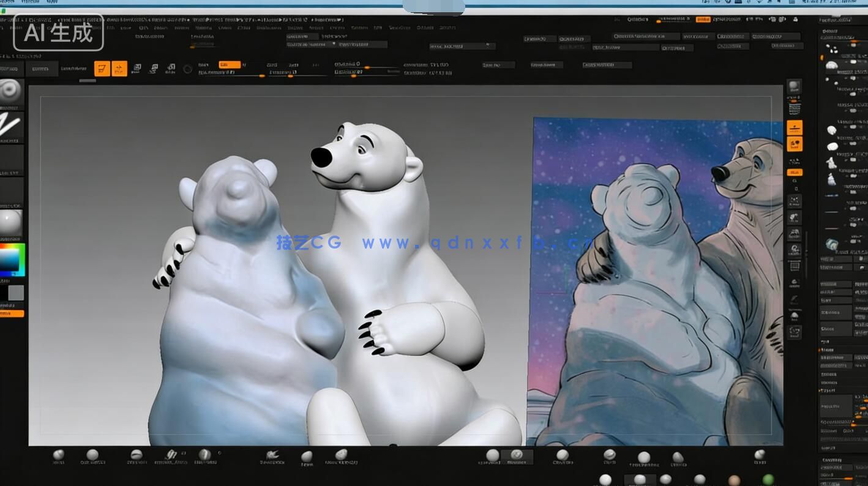Select the Scale icon in the top toolbar
868x486 pixels.
[x=154, y=69]
